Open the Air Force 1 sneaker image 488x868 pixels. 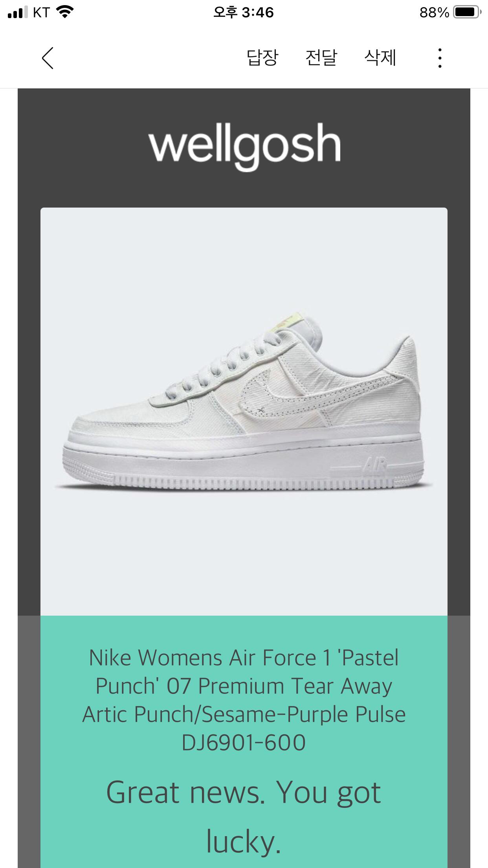tap(244, 411)
